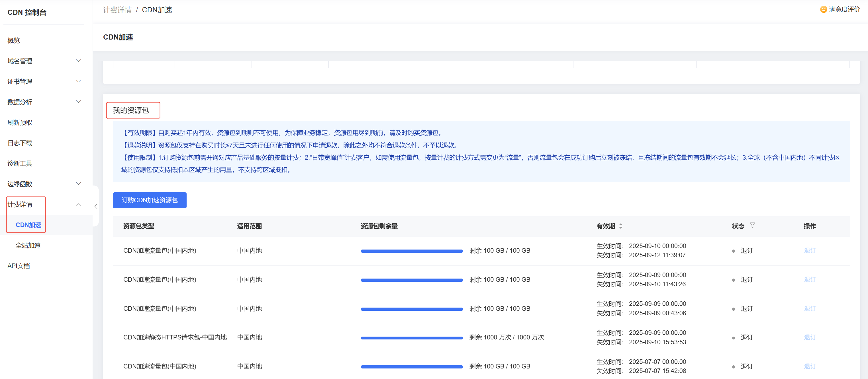Click the 操作 column header
The height and width of the screenshot is (379, 868).
[x=810, y=226]
